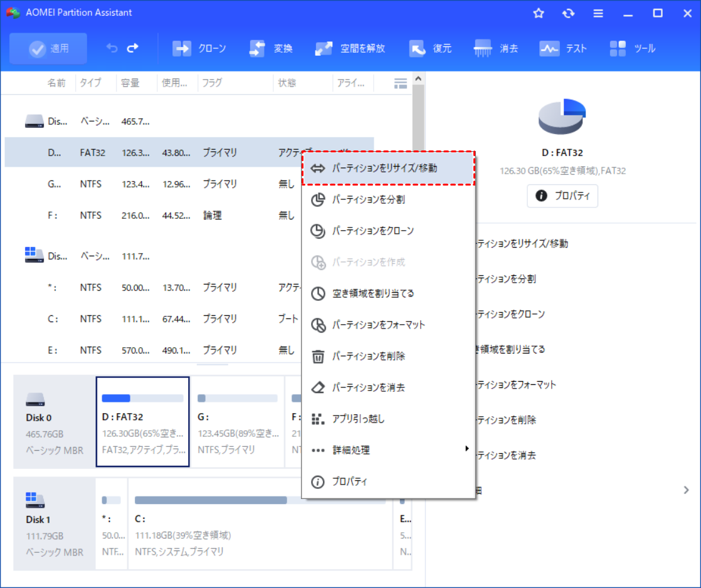Select the Wipe (消去) toolbar icon
Screen dimensions: 701x588
[483, 49]
